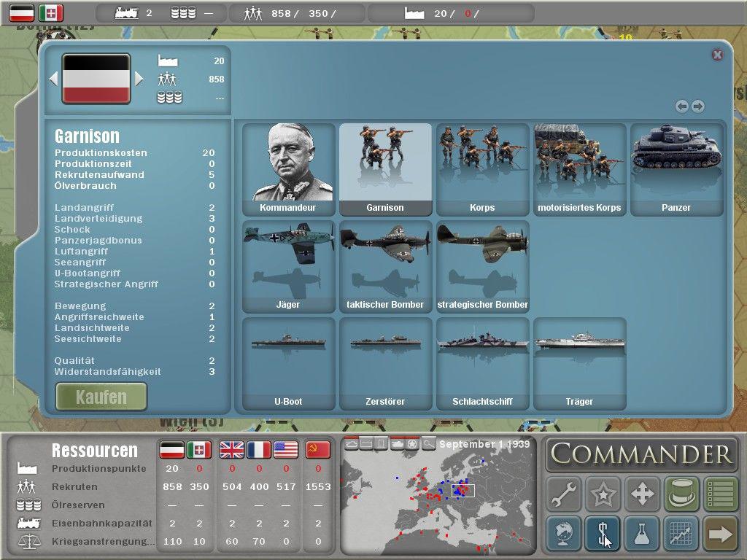This screenshot has height=560, width=747.
Task: Click German flag in Ressourcen table
Action: click(172, 449)
